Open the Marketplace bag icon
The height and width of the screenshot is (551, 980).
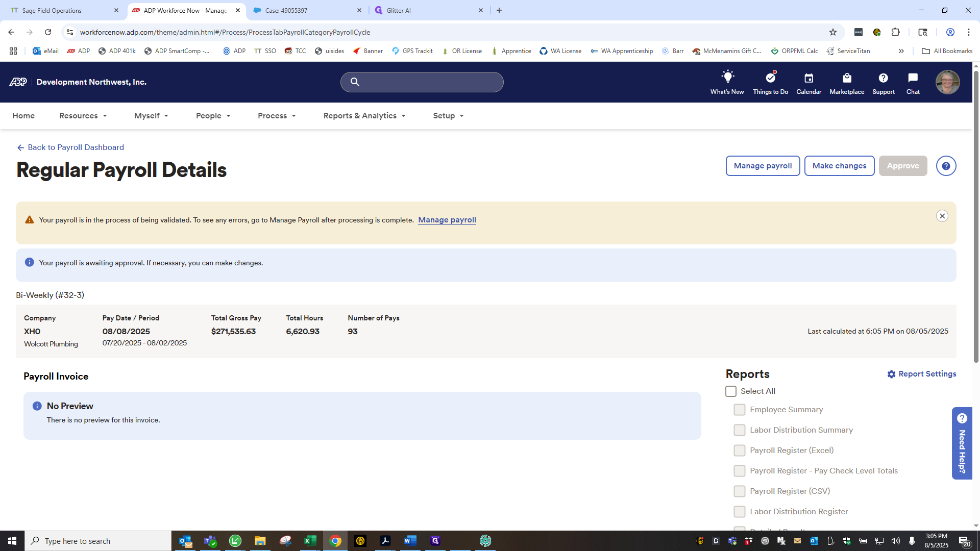847,78
